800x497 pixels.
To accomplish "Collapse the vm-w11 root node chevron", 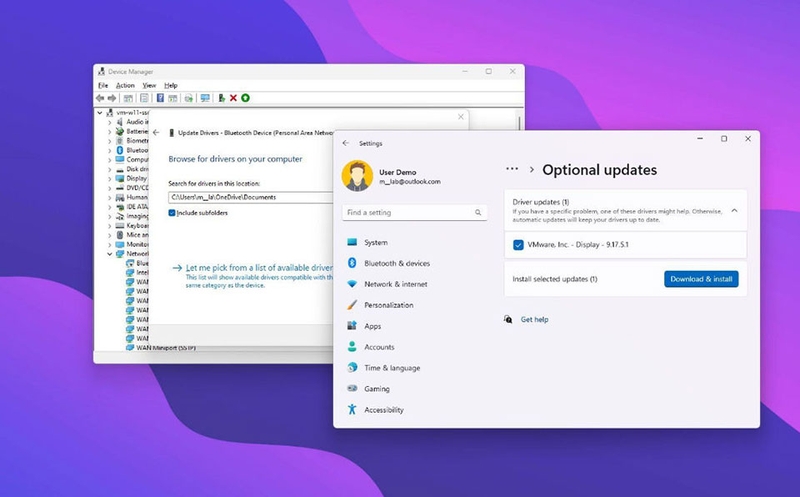I will (x=100, y=113).
